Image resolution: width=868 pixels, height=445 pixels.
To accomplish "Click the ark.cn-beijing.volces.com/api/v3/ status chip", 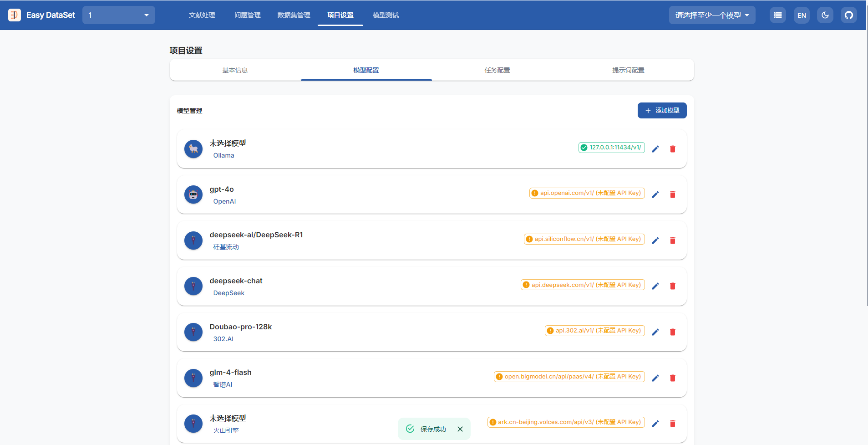I will [566, 422].
